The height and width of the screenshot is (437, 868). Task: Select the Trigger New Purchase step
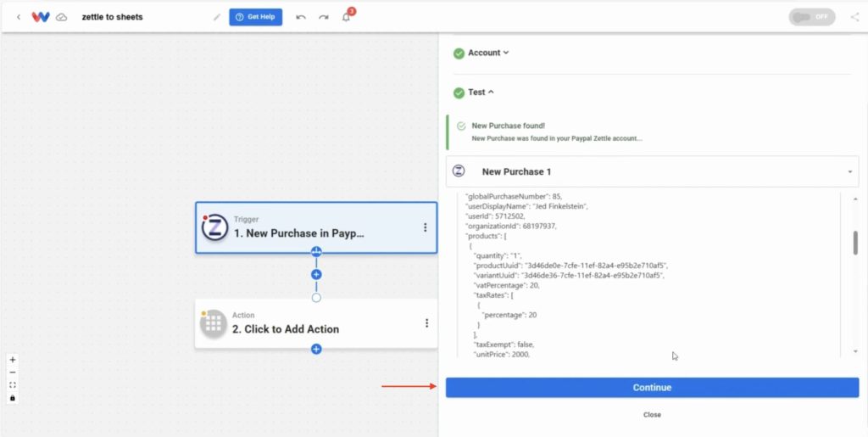[x=316, y=227]
